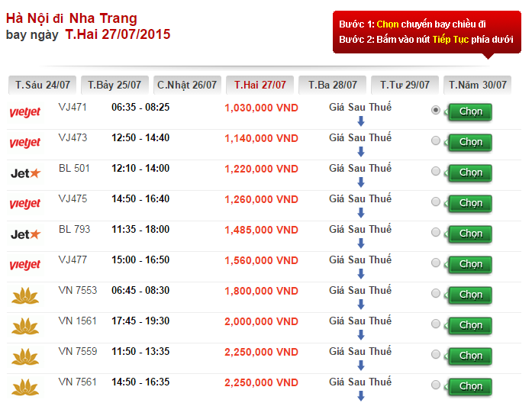Expand after-tax price arrow for VJ473
Image resolution: width=532 pixels, height=403 pixels.
click(361, 152)
